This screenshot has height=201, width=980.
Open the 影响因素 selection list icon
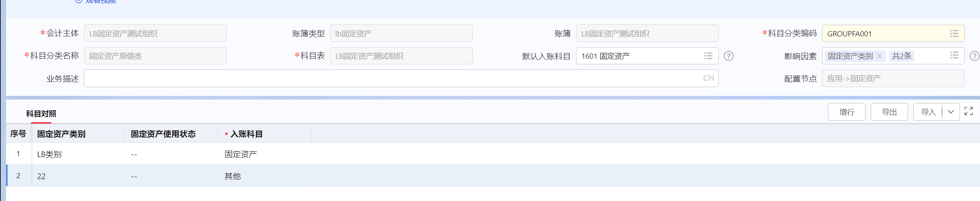coord(954,56)
